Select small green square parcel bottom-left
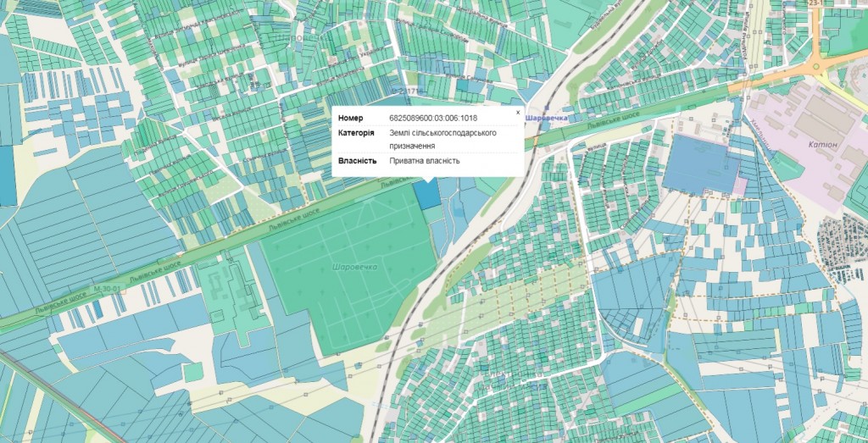This screenshot has width=868, height=443. [193, 371]
